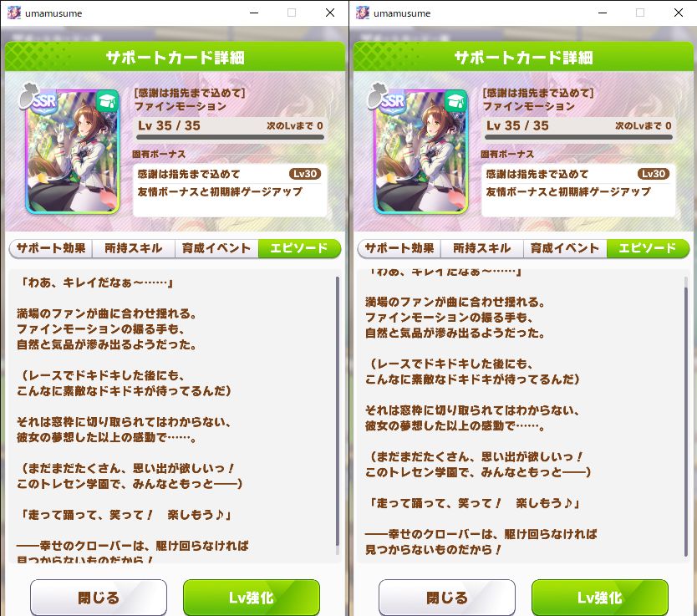The image size is (697, 616).
Task: Click green graduation cap icon on left card
Action: (107, 102)
